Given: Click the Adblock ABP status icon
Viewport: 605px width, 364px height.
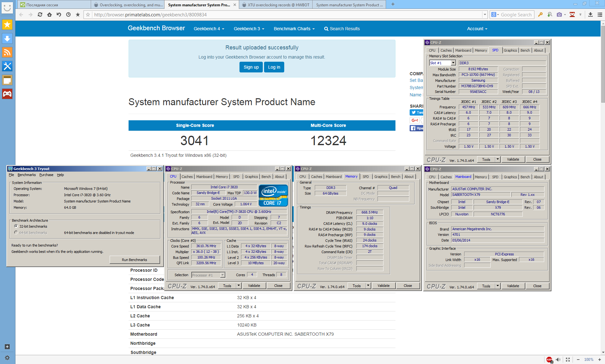Looking at the screenshot, I should (x=549, y=360).
